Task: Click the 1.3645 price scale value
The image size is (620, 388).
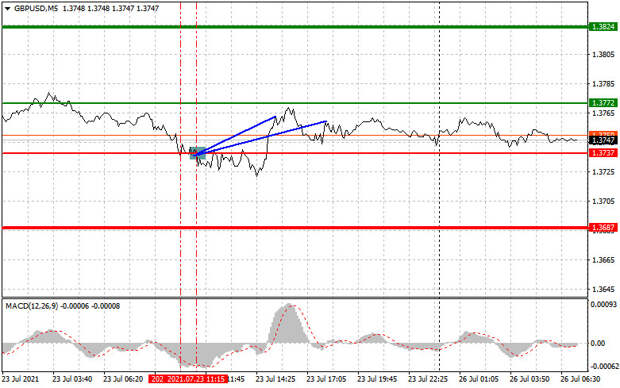Action: [x=603, y=290]
